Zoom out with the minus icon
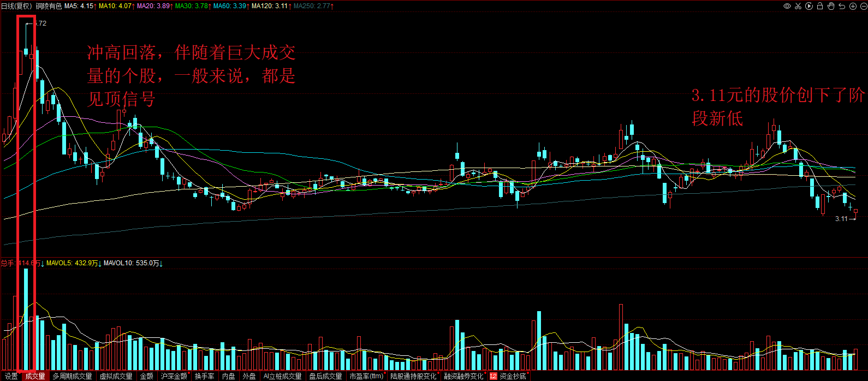Screen dimensions: 868x381 click(x=863, y=6)
